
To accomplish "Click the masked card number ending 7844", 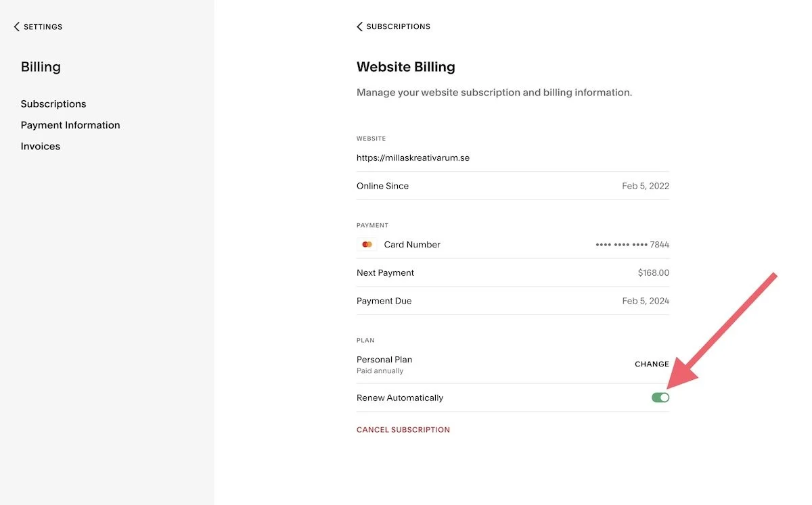I will (x=632, y=244).
